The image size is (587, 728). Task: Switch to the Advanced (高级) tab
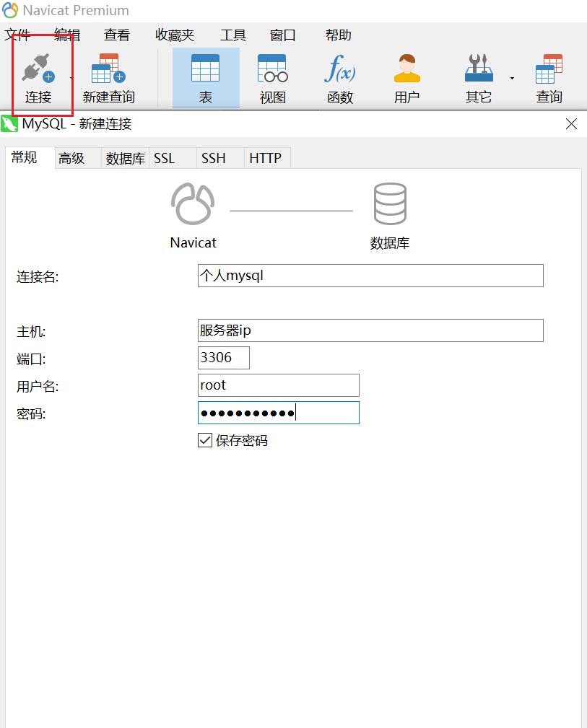(x=78, y=158)
